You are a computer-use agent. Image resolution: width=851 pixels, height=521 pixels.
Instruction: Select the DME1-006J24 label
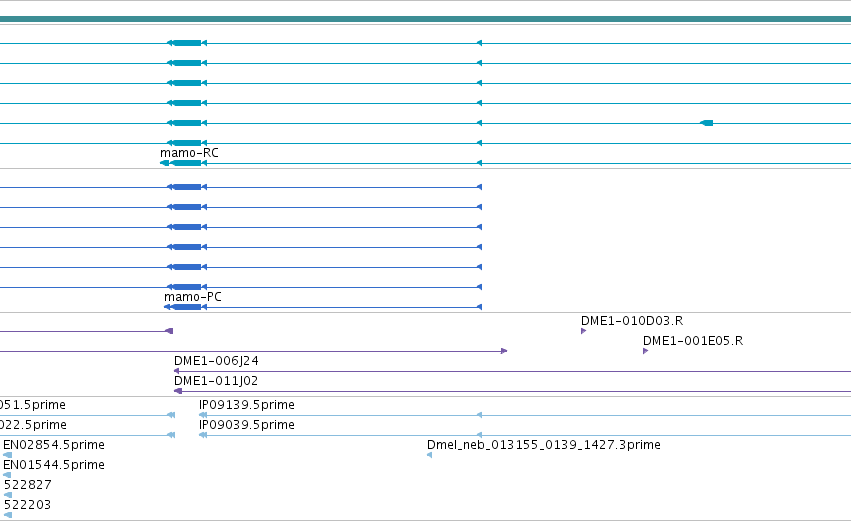tap(216, 361)
